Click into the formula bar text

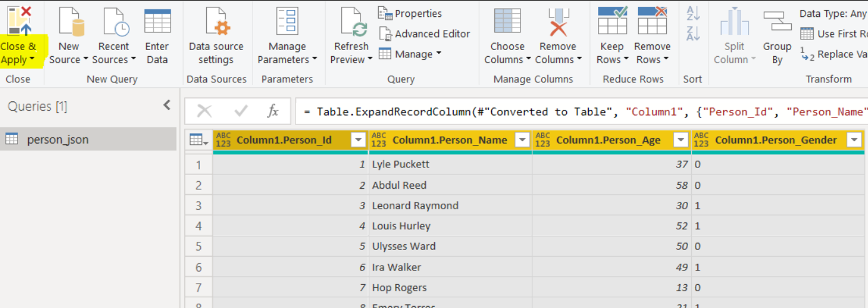(581, 112)
